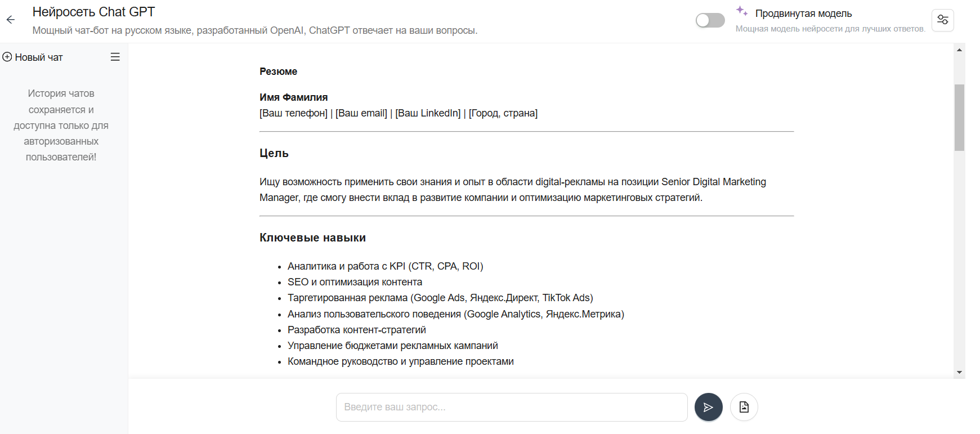Click the Ключевые навыки heading
This screenshot has width=980, height=434.
(x=312, y=238)
